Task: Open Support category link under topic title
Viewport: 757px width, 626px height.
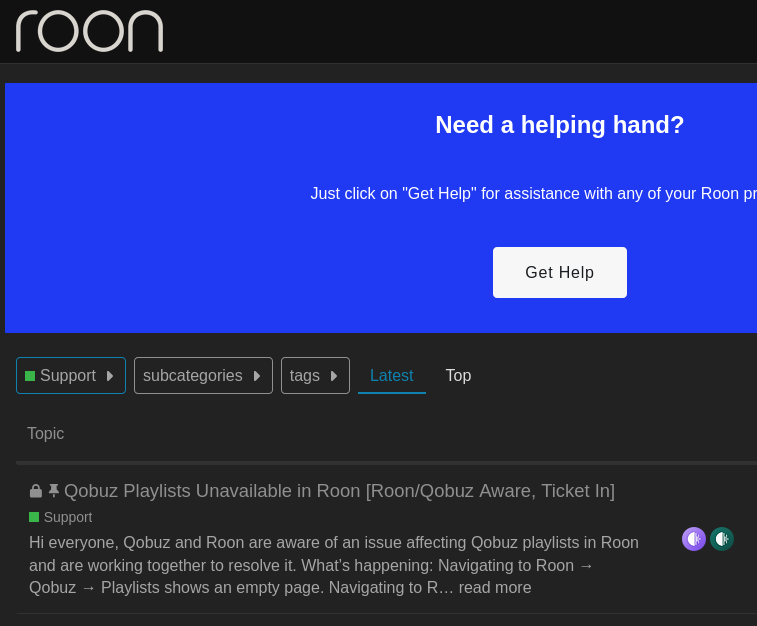Action: 61,517
